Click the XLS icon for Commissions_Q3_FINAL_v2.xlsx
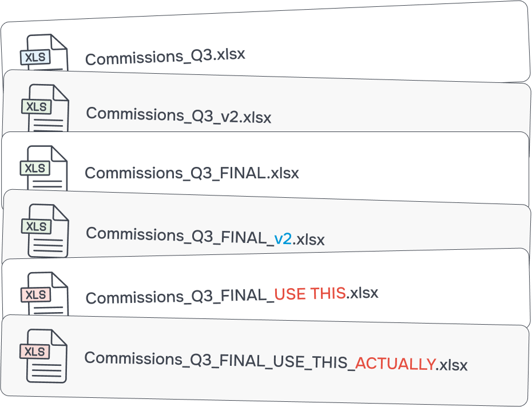This screenshot has height=407, width=532. [x=45, y=230]
